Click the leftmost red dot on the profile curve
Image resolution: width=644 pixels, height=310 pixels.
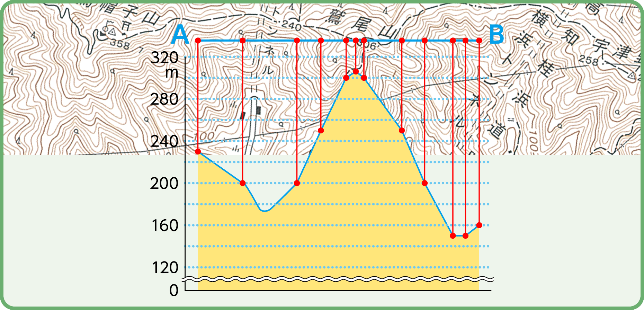(198, 152)
